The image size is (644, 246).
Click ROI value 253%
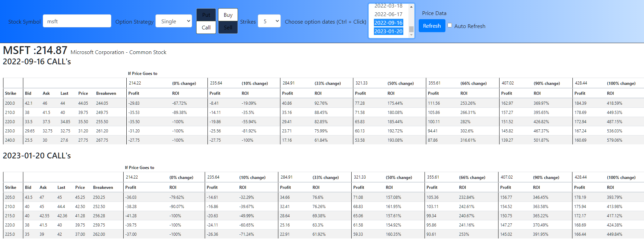click(464, 234)
